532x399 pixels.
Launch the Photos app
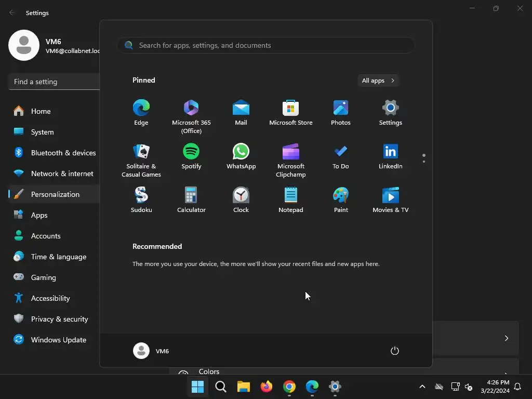click(341, 113)
